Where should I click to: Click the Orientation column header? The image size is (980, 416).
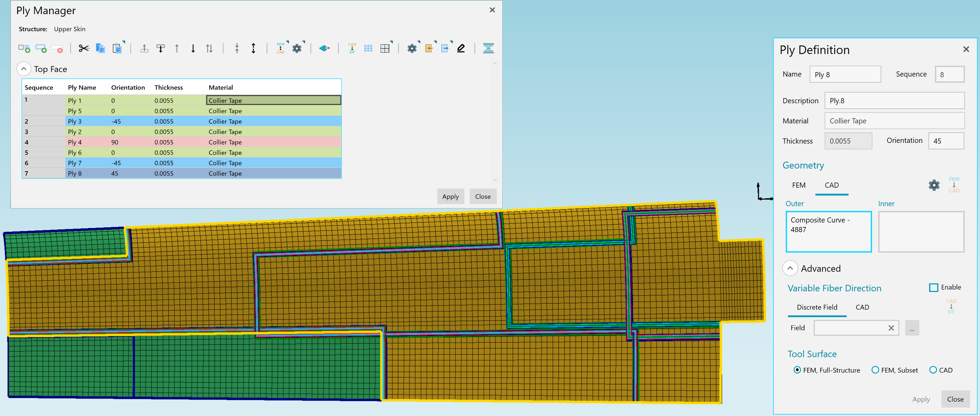tap(128, 88)
